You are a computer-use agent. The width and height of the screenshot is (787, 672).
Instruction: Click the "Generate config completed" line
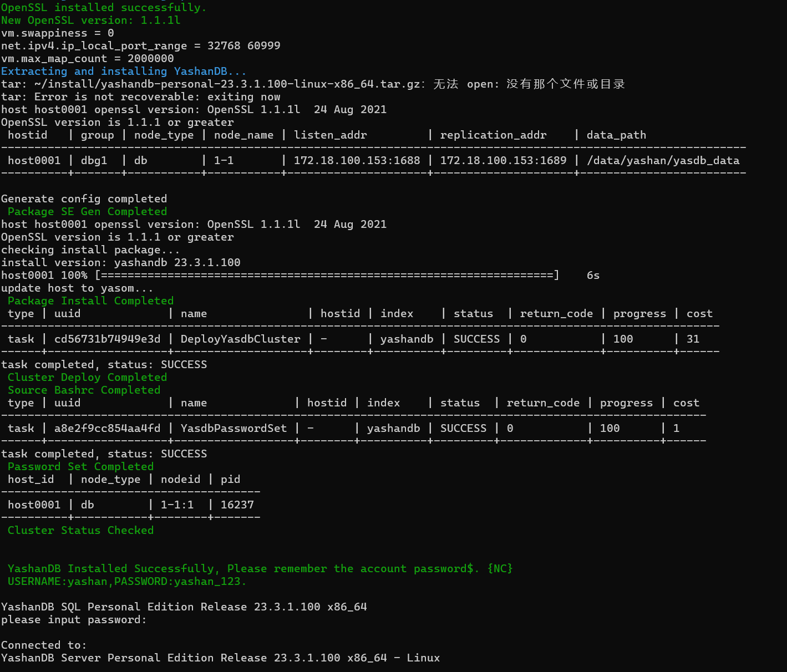[x=84, y=199]
